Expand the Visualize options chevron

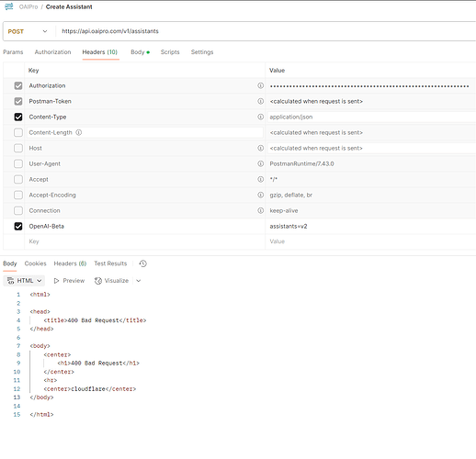[139, 281]
